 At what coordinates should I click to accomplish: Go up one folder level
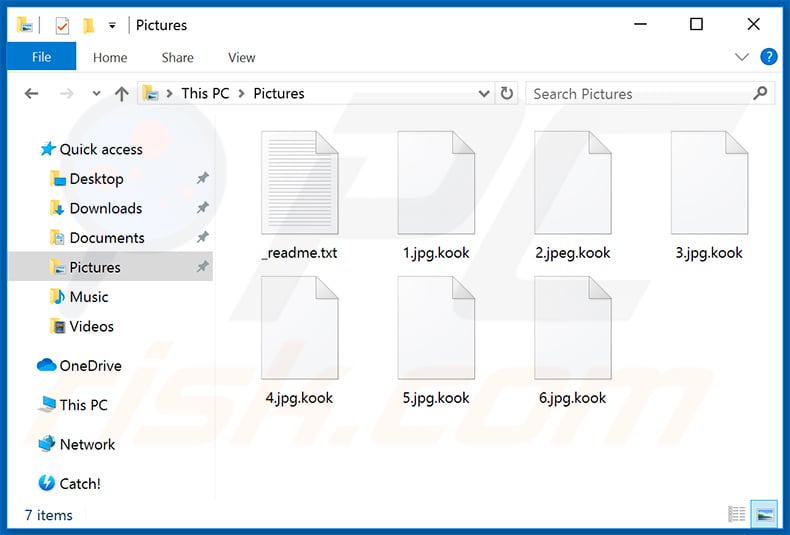click(121, 93)
